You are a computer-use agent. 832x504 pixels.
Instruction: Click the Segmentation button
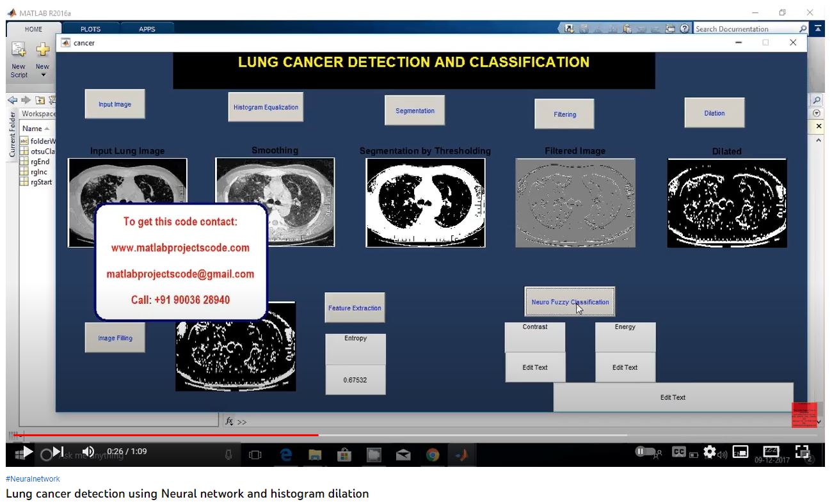pos(415,111)
